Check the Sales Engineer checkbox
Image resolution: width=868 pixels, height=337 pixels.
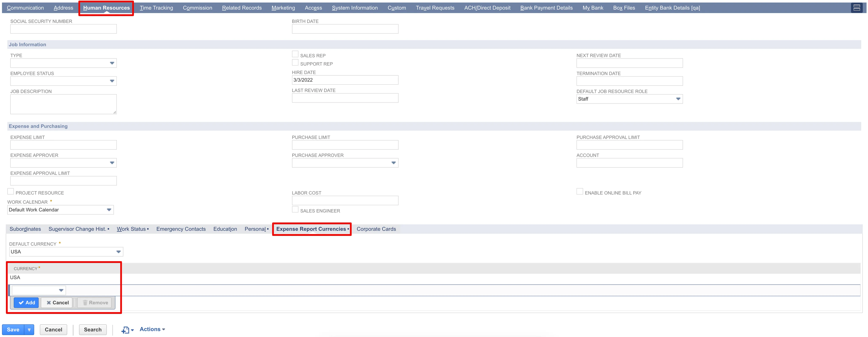coord(295,209)
